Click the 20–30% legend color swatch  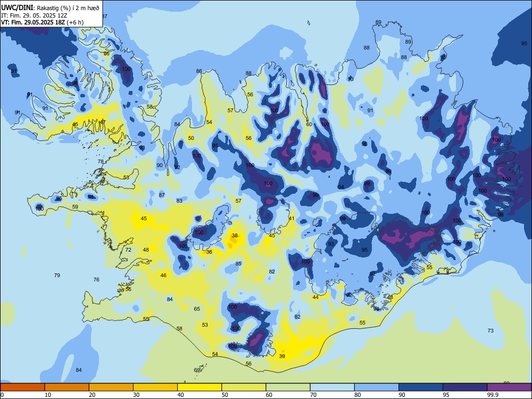[111, 387]
